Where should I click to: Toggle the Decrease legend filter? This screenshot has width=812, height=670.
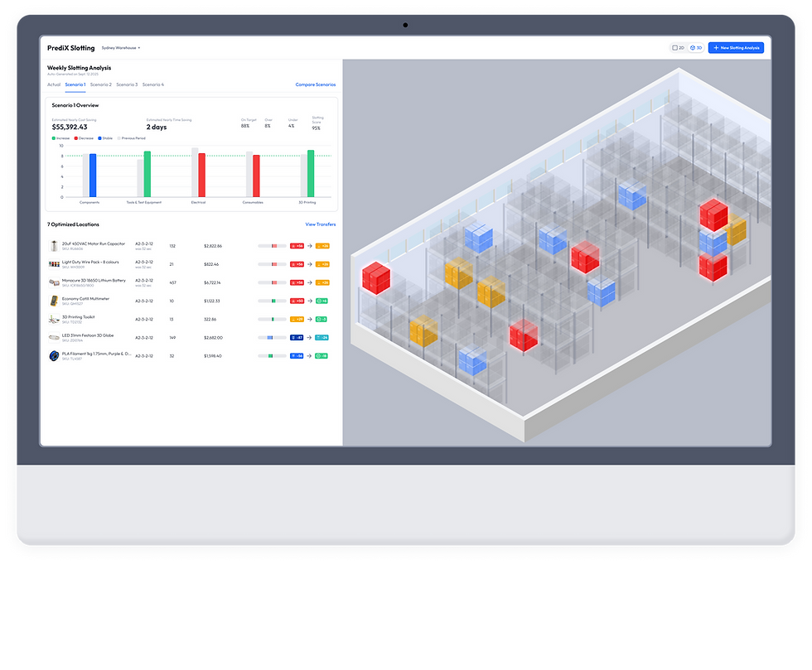tap(85, 137)
